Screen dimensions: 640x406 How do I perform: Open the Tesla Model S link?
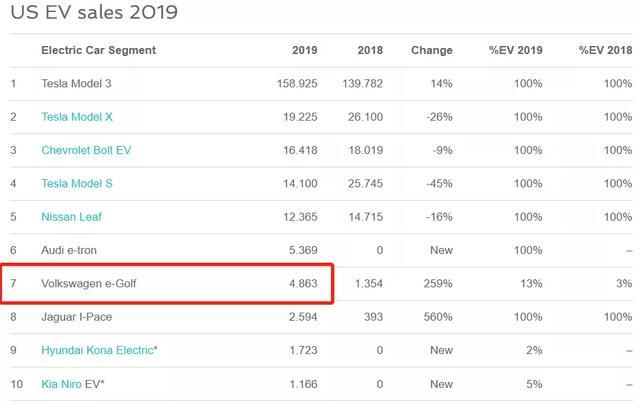pos(77,184)
